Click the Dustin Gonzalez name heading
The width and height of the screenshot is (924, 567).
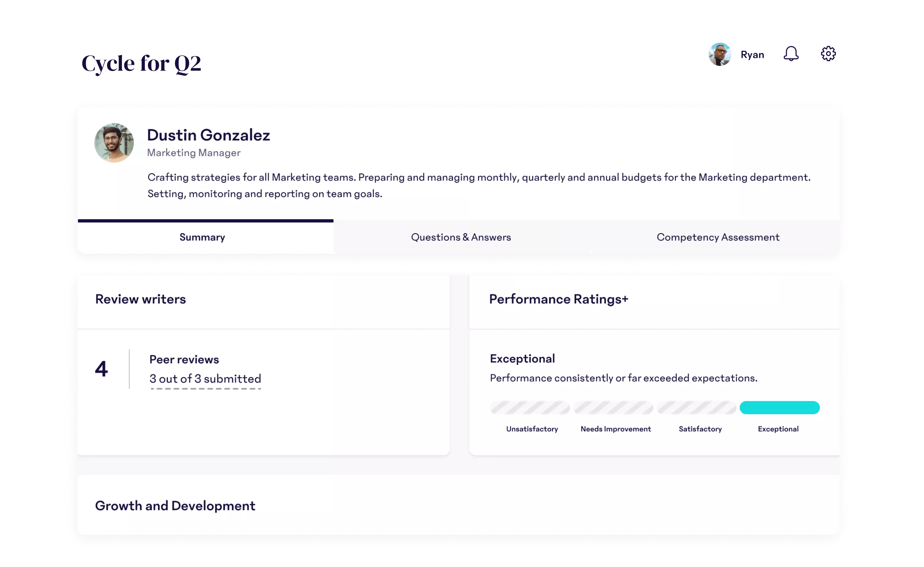click(208, 135)
